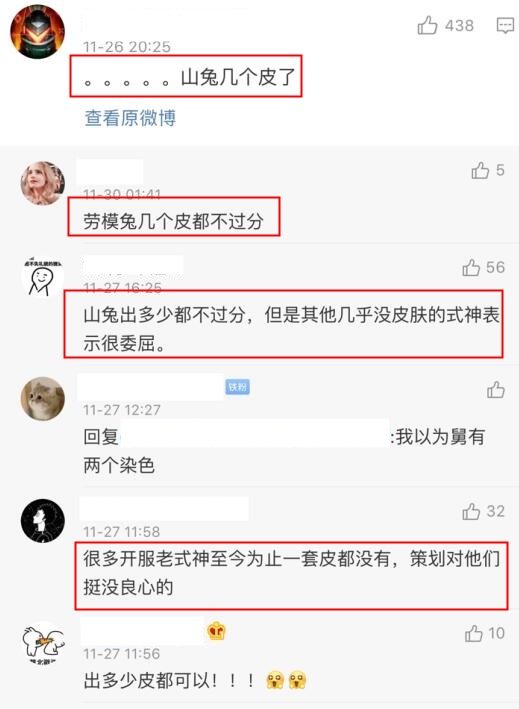Like the comment with 5 likes
Viewport: 519px width, 709px height.
tap(480, 170)
